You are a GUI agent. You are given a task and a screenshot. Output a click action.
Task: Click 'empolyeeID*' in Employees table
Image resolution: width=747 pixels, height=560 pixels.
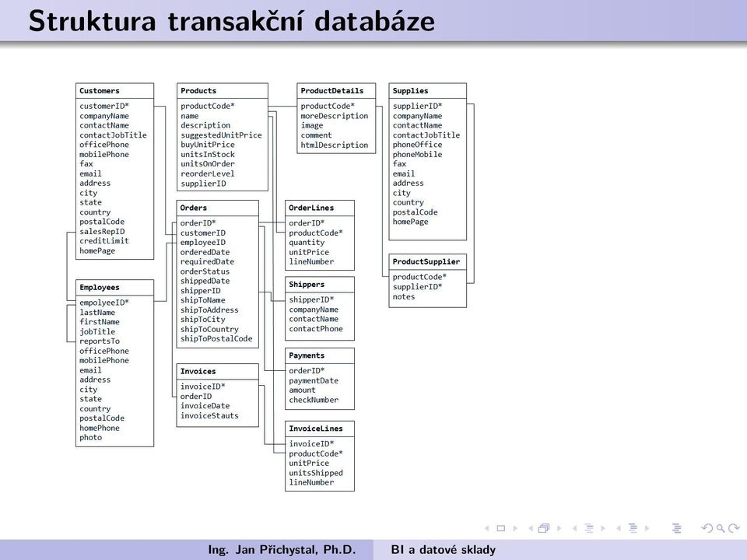tap(104, 303)
